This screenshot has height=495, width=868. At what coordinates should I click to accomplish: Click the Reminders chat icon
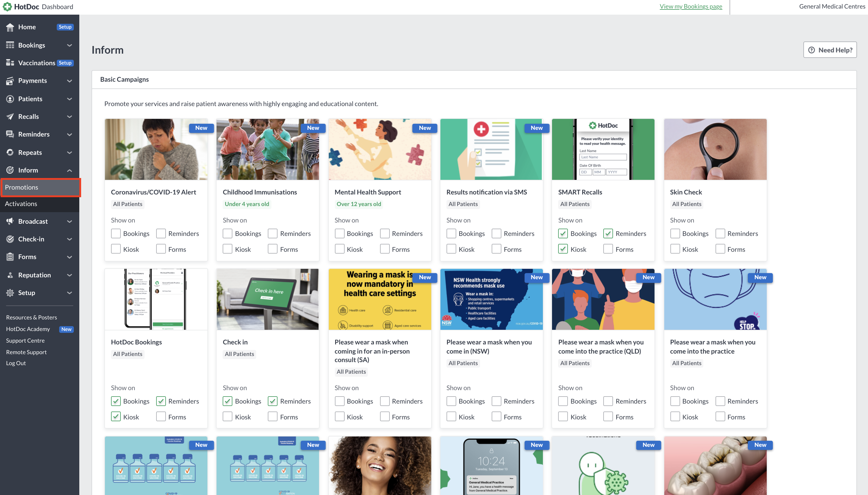(x=10, y=134)
